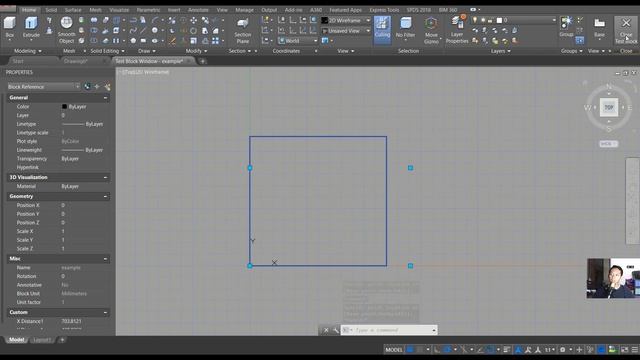This screenshot has height=360, width=640.
Task: Open the Manage ribbon tab
Action: (x=244, y=10)
